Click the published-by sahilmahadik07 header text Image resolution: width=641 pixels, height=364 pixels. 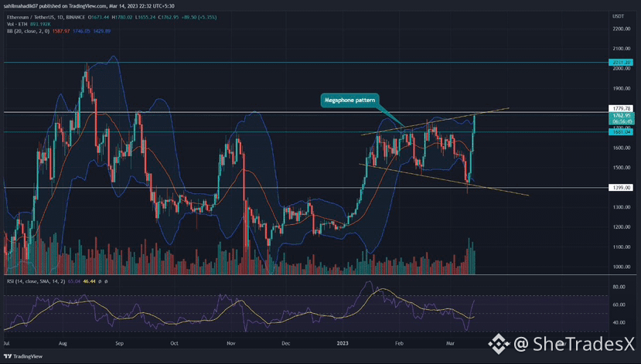(x=89, y=6)
